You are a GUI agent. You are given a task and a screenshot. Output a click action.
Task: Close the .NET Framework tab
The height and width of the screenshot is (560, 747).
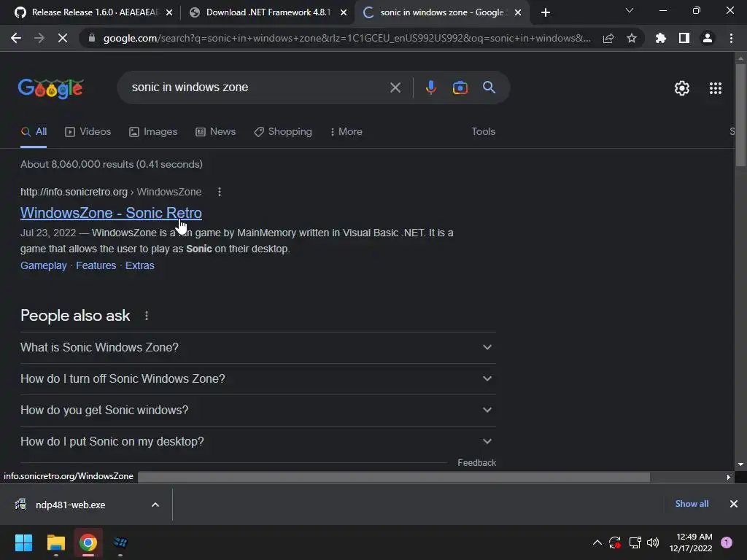[x=344, y=13]
